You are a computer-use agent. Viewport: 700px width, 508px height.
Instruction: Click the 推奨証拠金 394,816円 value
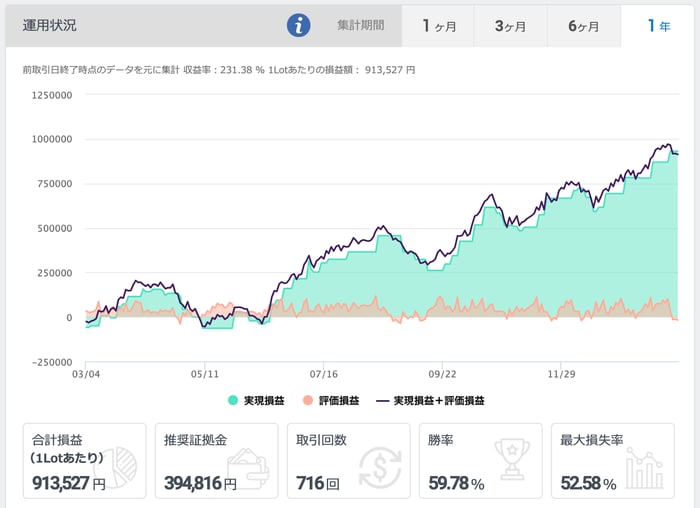click(200, 484)
